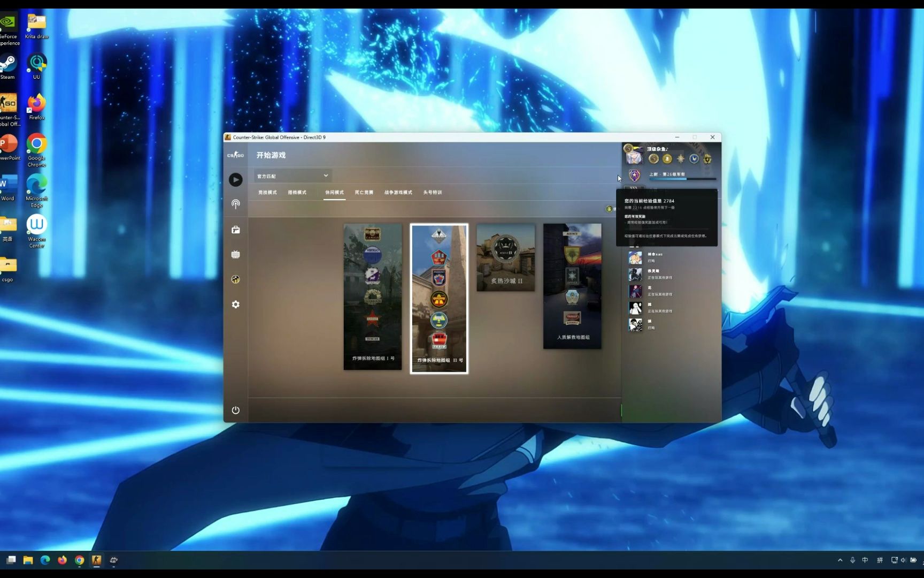Expand the 官方匹配 matchmaking dropdown
This screenshot has height=578, width=924.
pos(292,176)
